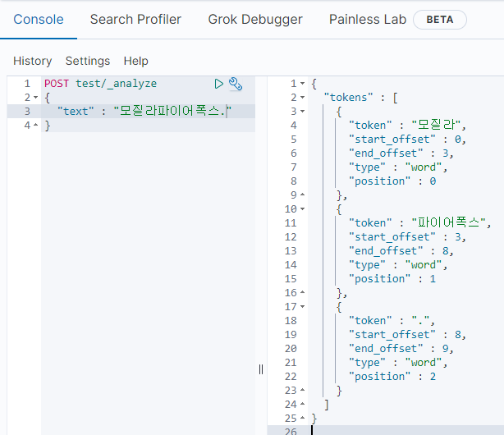Switch to the Console tab
This screenshot has width=504, height=435.
(x=39, y=19)
